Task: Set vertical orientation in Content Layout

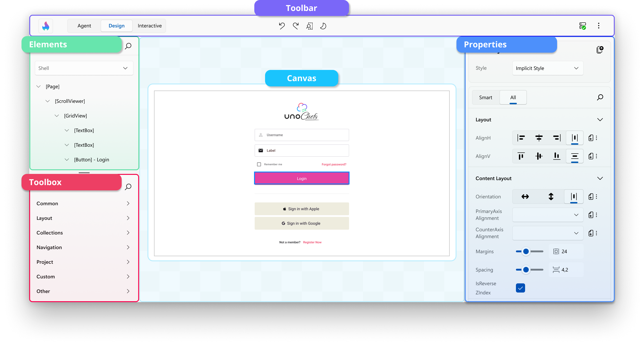Action: pos(551,197)
